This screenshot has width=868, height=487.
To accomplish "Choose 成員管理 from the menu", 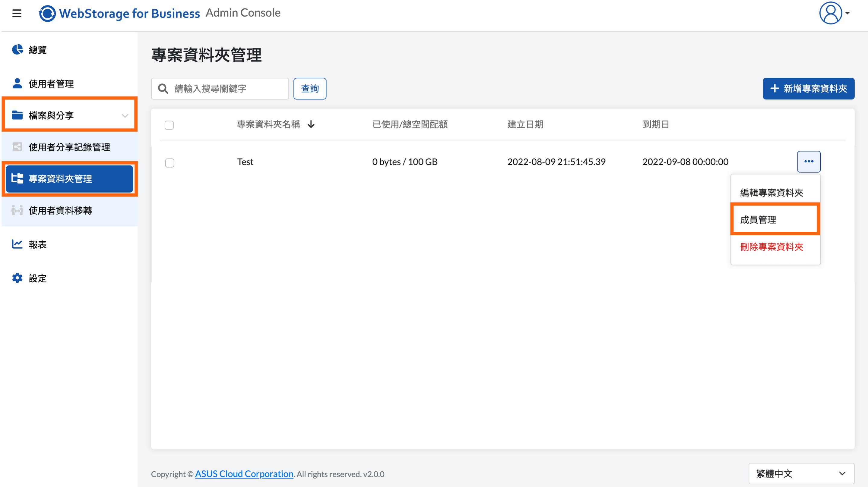I will (775, 220).
